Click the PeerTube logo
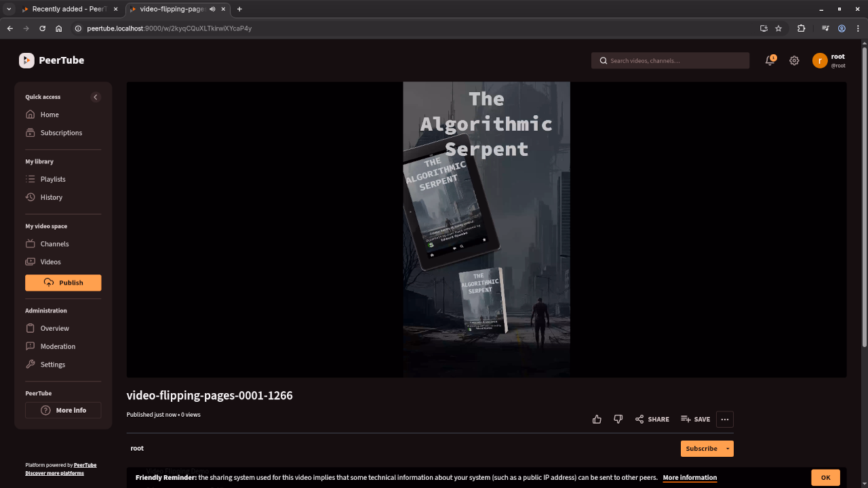Viewport: 868px width, 488px height. click(52, 60)
